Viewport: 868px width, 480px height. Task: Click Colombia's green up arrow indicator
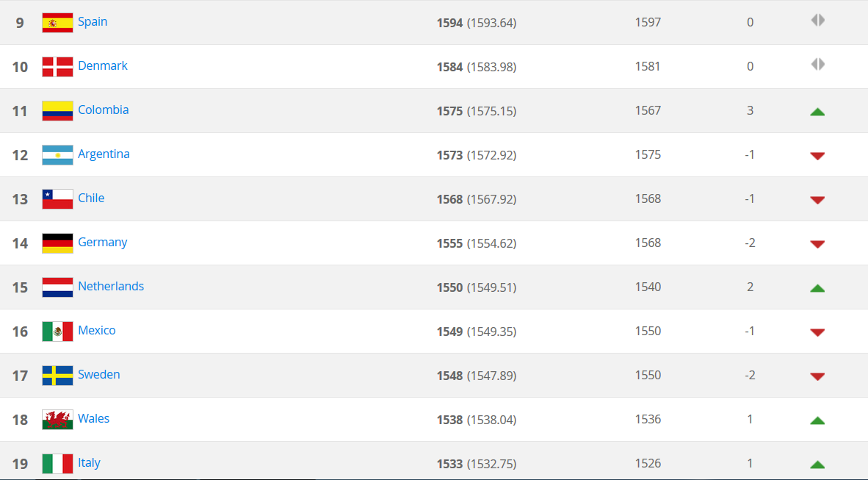point(817,112)
